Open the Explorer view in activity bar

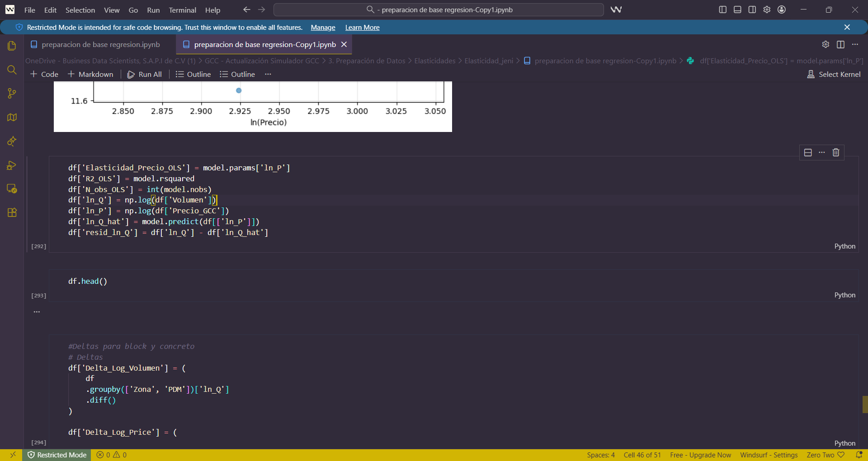(12, 46)
